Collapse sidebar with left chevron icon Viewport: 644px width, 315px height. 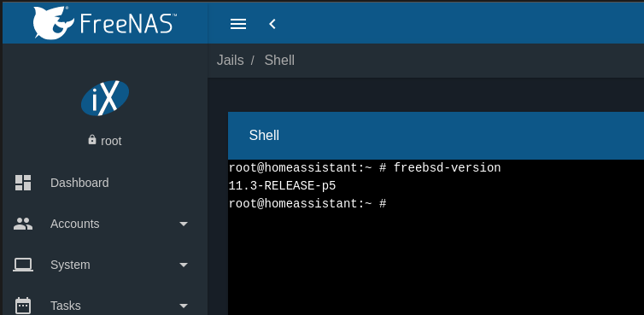coord(272,24)
